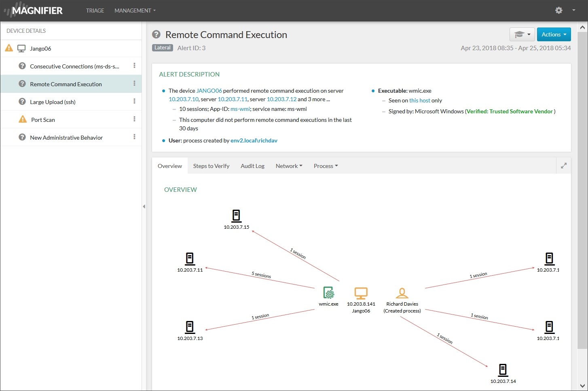This screenshot has width=588, height=391.
Task: Expand the Network tab dropdown
Action: tap(289, 166)
